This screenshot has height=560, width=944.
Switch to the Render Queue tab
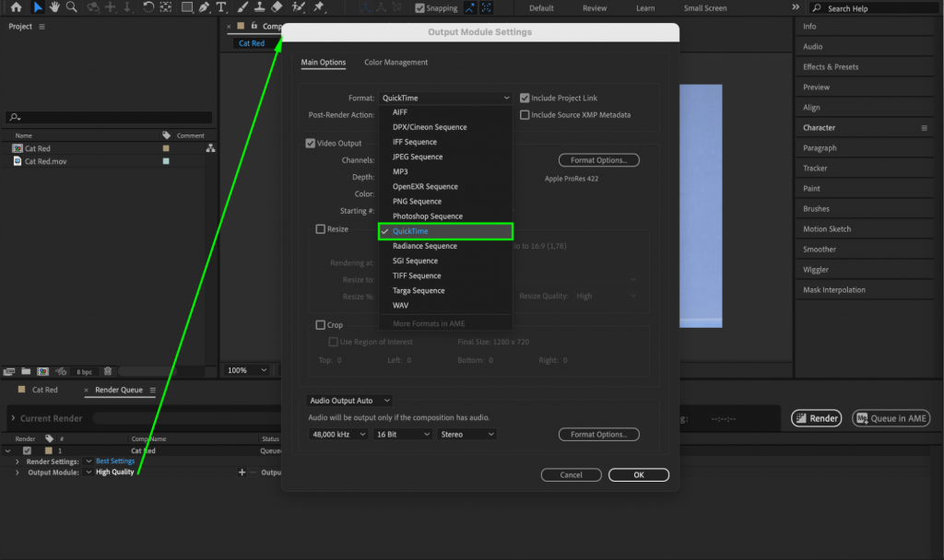[121, 390]
